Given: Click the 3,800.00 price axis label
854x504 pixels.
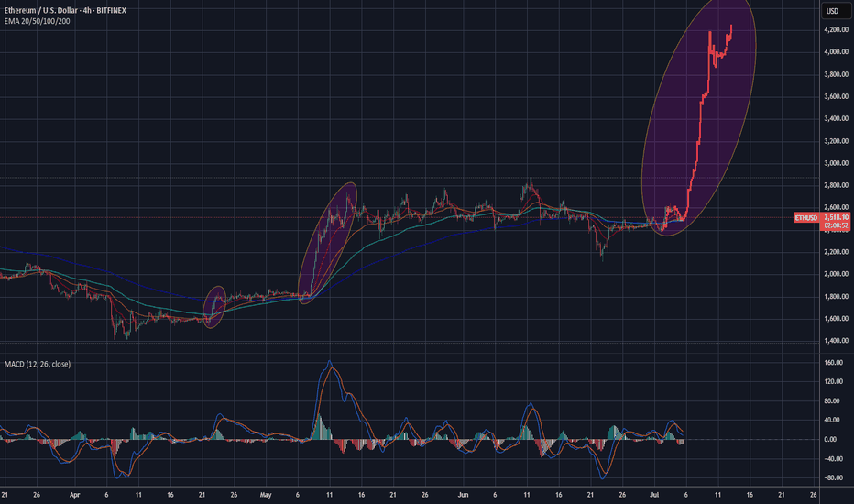Looking at the screenshot, I should click(x=836, y=74).
